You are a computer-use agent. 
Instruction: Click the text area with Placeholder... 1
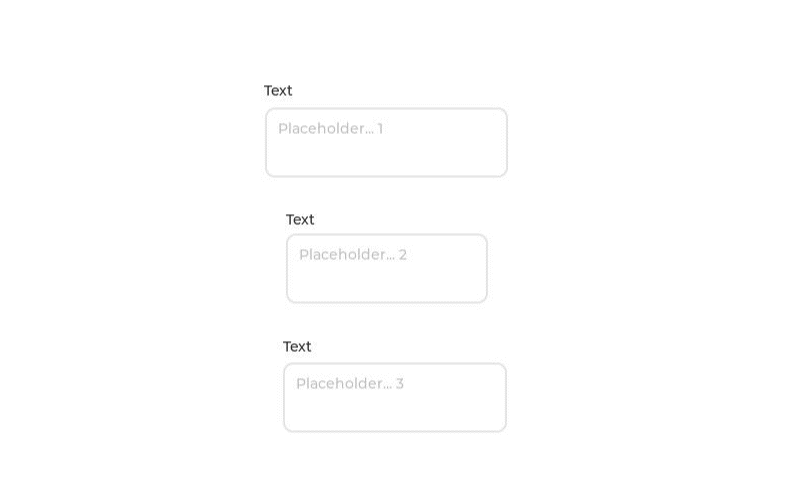(386, 142)
